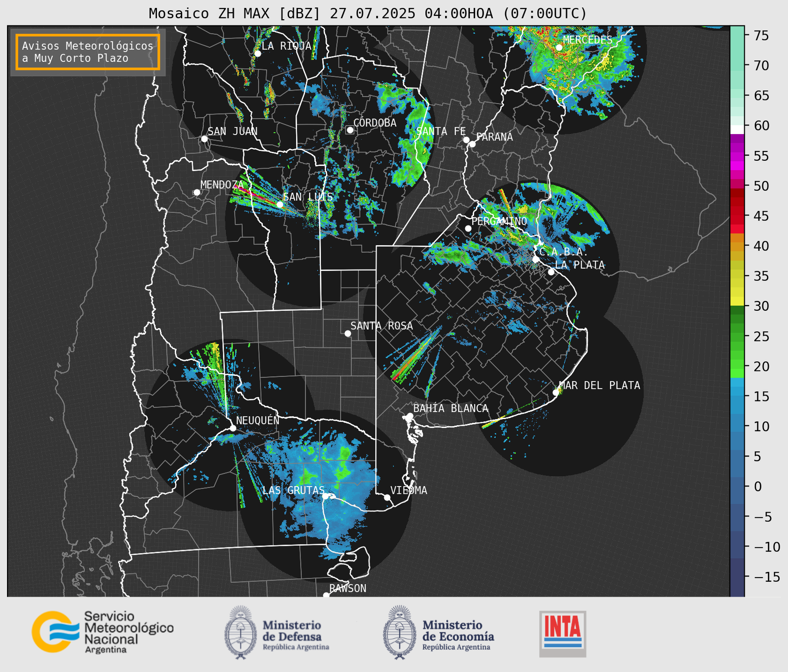Click the 50 dBZ tick label
The height and width of the screenshot is (672, 788).
click(761, 186)
